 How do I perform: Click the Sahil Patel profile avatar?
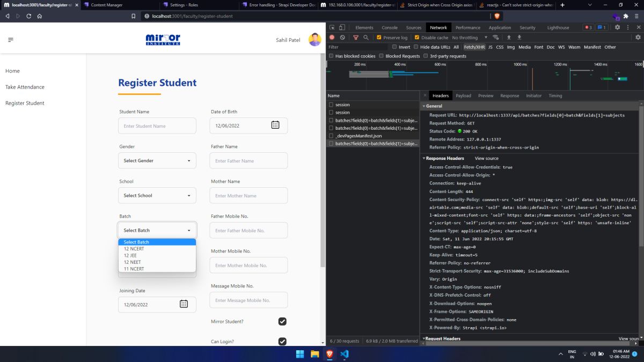click(x=315, y=40)
